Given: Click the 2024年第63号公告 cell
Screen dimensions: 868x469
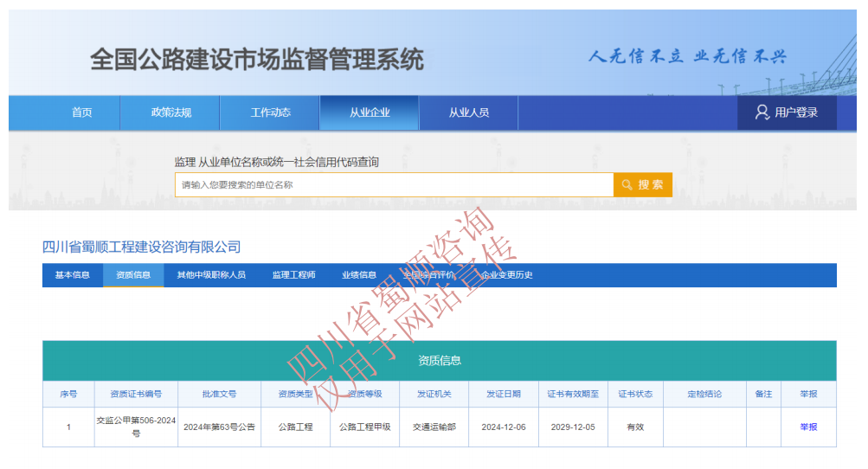Looking at the screenshot, I should click(x=219, y=427).
